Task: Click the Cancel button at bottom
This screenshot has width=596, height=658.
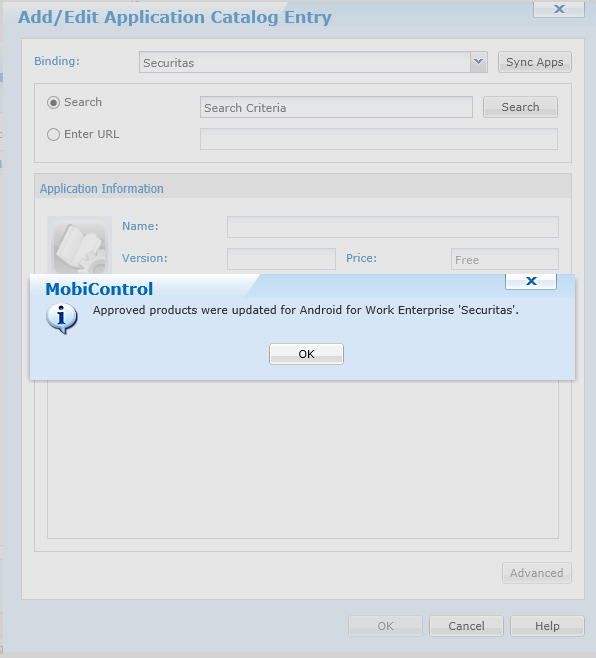Action: click(466, 626)
